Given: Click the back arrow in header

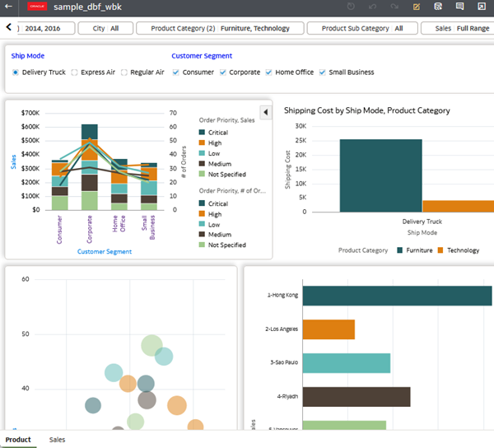Looking at the screenshot, I should [10, 7].
